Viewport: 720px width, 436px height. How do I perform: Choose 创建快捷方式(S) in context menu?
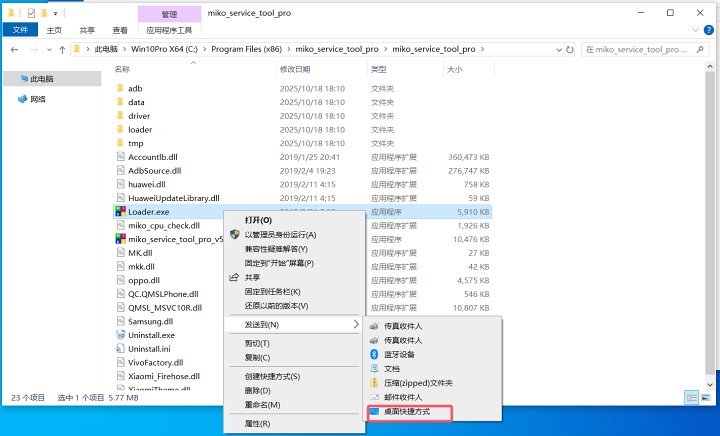point(272,376)
